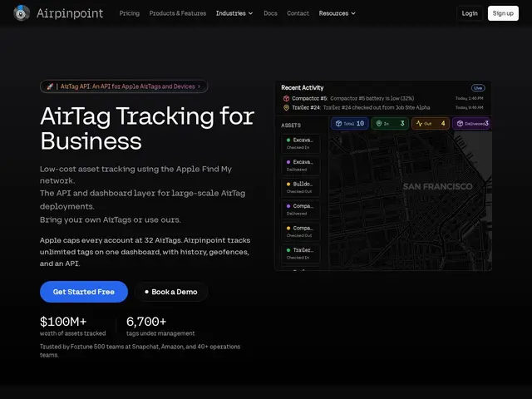The height and width of the screenshot is (399, 532).
Task: Click the San Francisco map area
Action: pyautogui.click(x=410, y=201)
